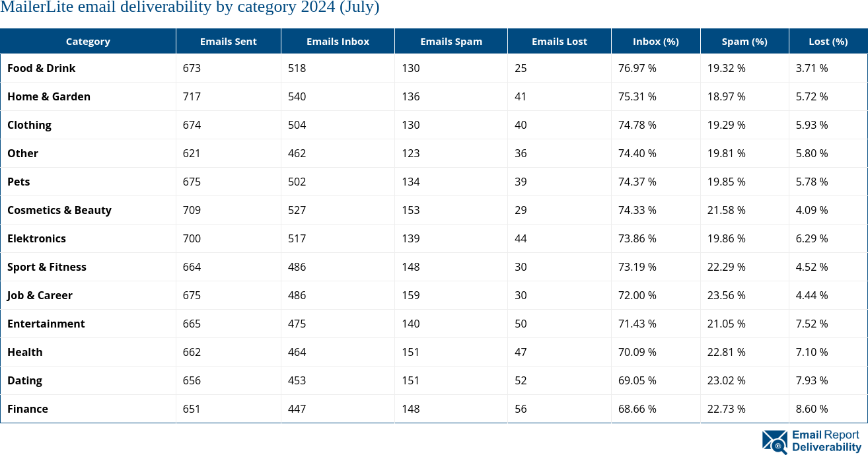Click the 'Emails Lost' column header
Image resolution: width=868 pixels, height=455 pixels.
(560, 41)
